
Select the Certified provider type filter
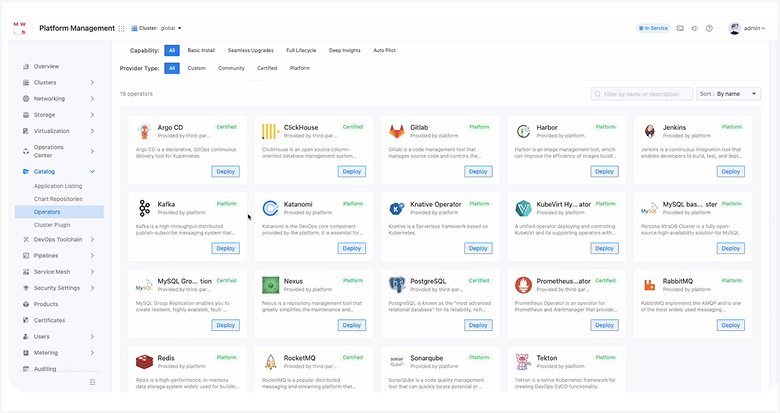click(x=267, y=68)
